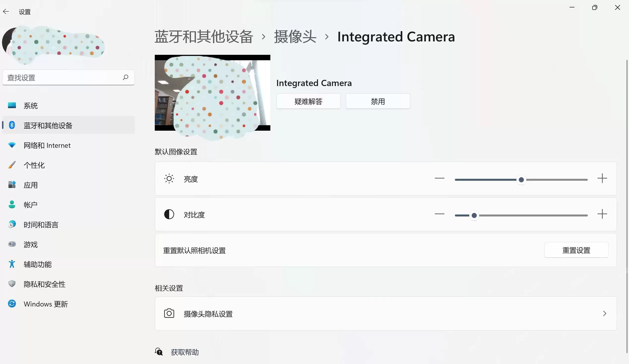The height and width of the screenshot is (364, 629).
Task: Expand 摄像头隐私设置 chevron arrow
Action: [x=604, y=313]
